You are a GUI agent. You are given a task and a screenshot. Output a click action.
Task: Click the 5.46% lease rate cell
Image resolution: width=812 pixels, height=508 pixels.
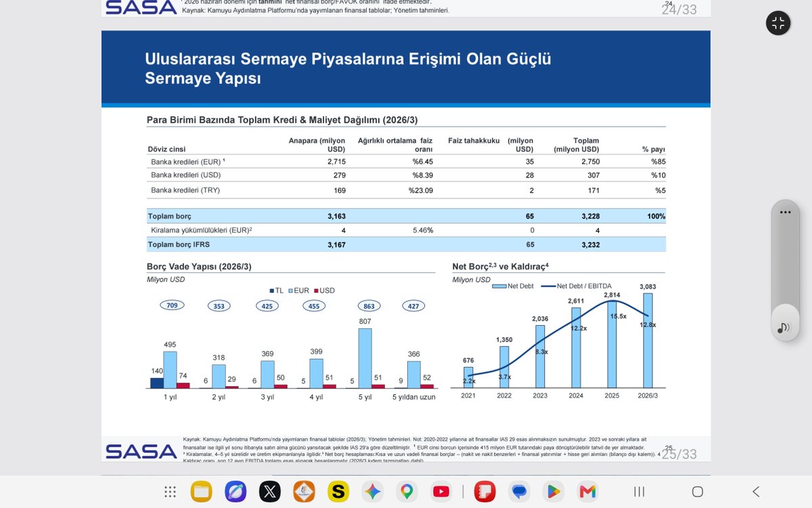pos(422,230)
